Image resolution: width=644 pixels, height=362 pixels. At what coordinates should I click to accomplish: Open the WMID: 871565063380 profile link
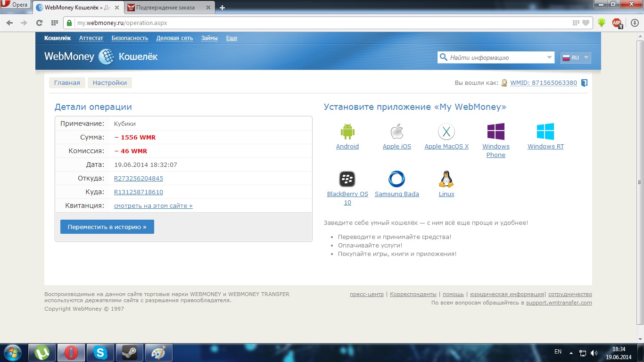(544, 83)
